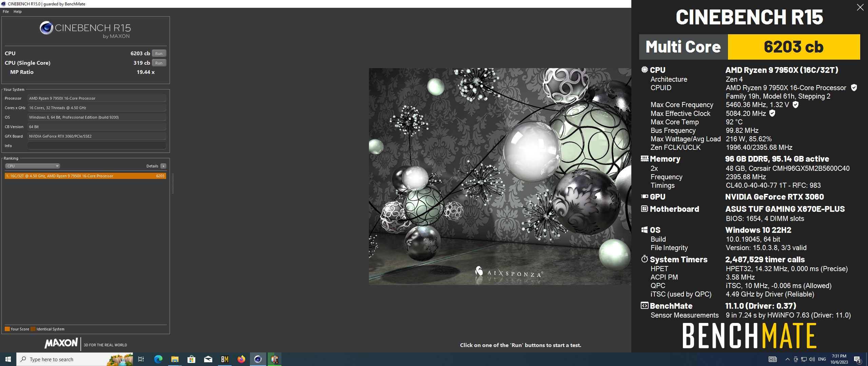Click the rendered spheres benchmark image

(500, 176)
